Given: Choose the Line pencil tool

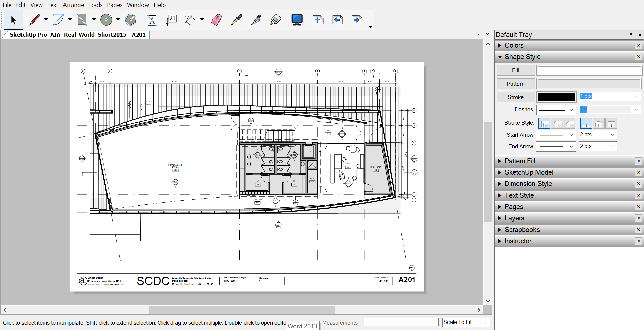Looking at the screenshot, I should coord(35,20).
